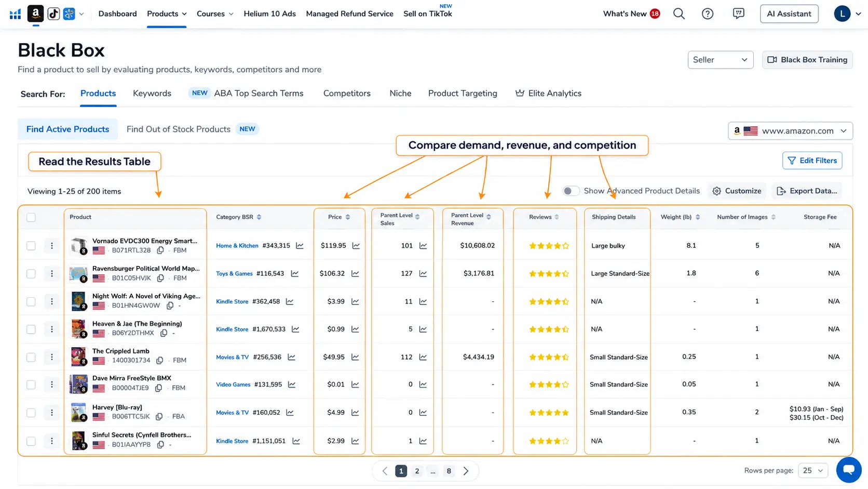Go to next results page arrow
This screenshot has width=868, height=489.
(x=466, y=471)
